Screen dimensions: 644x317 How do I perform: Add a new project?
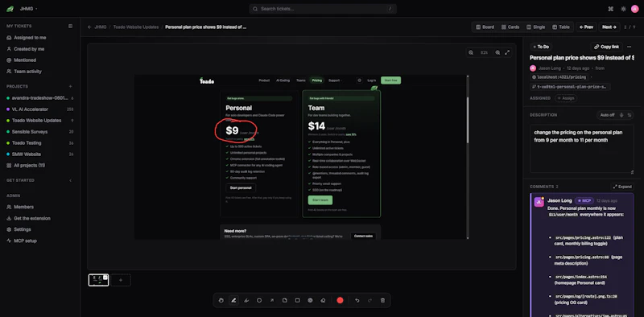click(70, 87)
